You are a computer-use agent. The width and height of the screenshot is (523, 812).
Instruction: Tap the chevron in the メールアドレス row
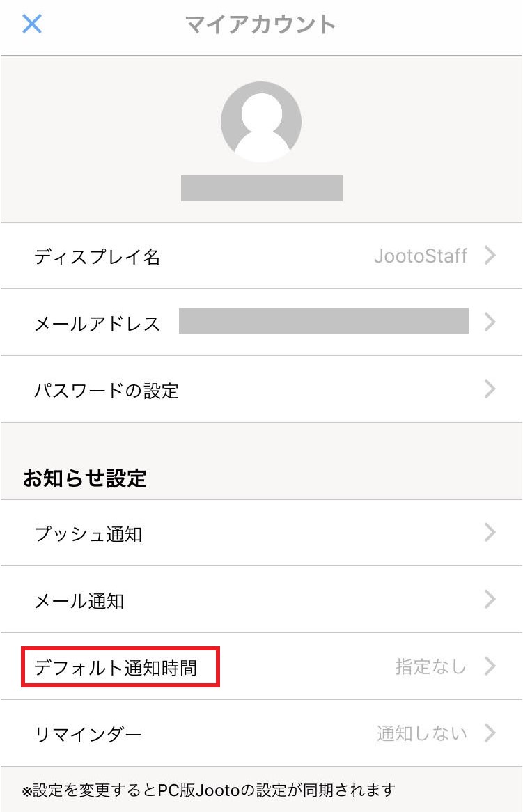[x=490, y=322]
